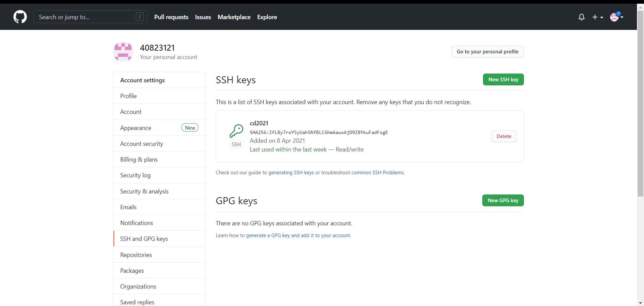Click the Account settings header
The height and width of the screenshot is (306, 644).
pos(159,80)
